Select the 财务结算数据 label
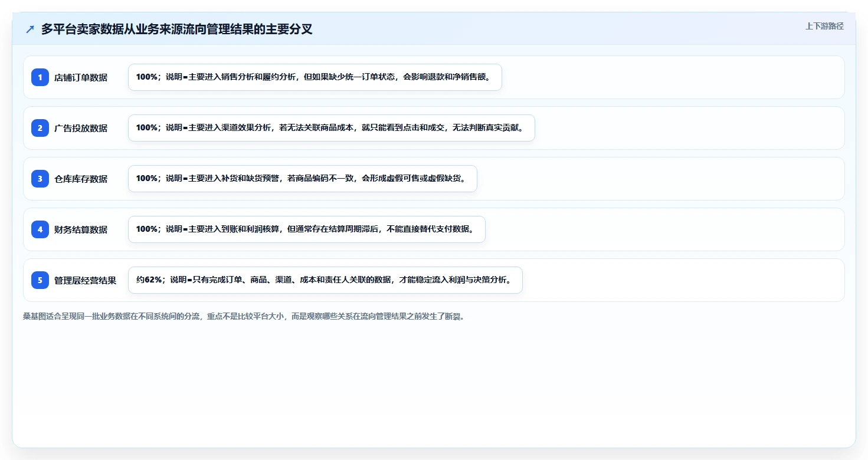868x460 pixels. coord(81,229)
